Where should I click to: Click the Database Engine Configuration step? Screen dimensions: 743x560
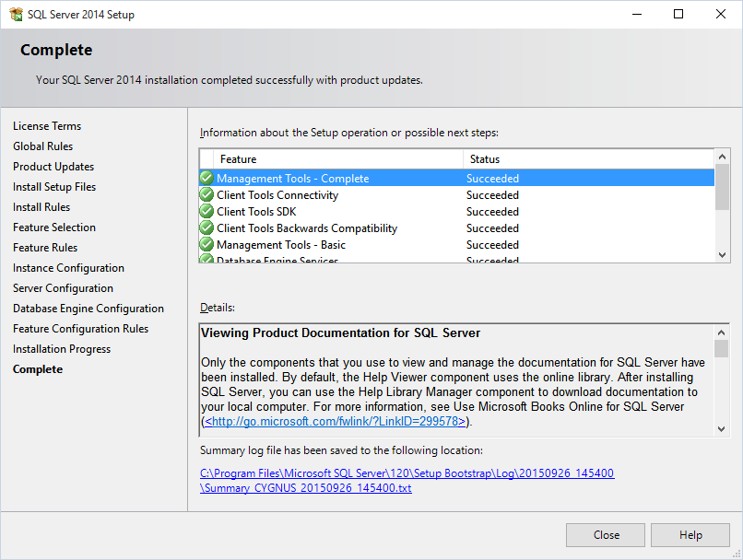pos(88,309)
